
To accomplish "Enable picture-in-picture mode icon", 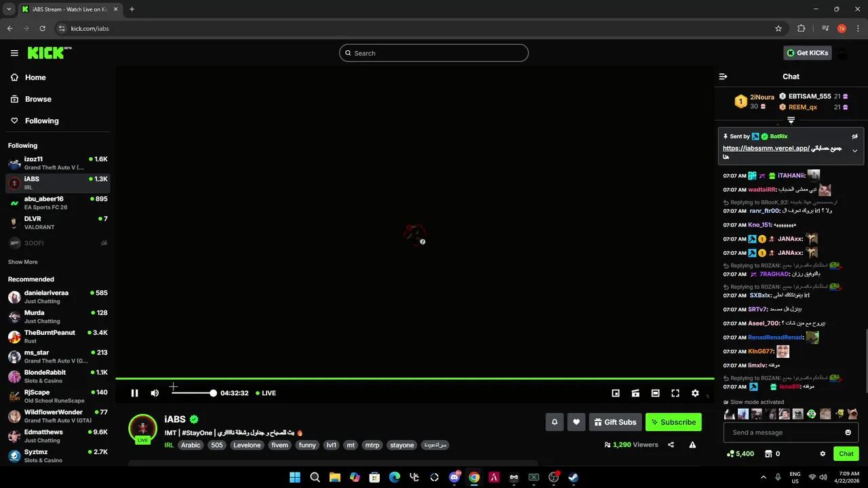I will click(x=616, y=393).
